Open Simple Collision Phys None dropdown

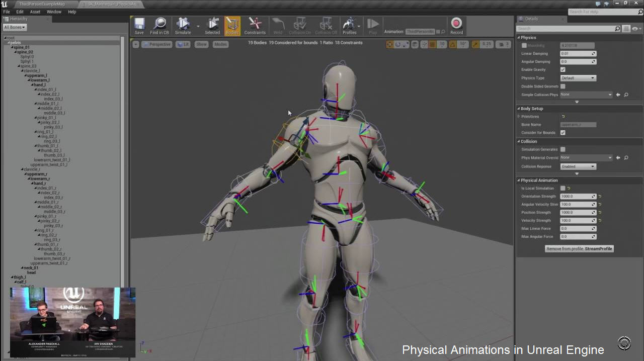click(586, 95)
